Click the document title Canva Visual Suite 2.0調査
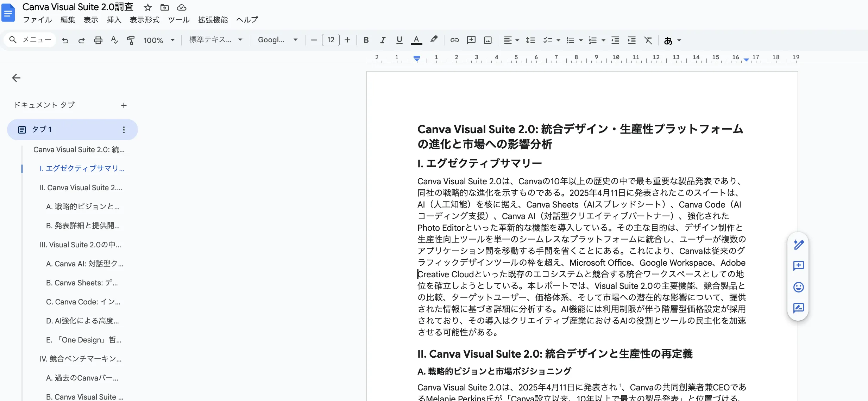 click(78, 7)
